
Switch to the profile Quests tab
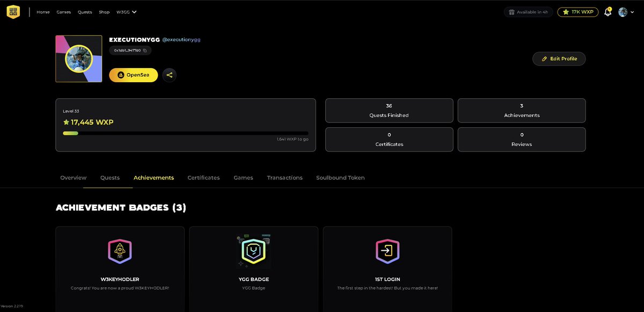click(x=110, y=178)
